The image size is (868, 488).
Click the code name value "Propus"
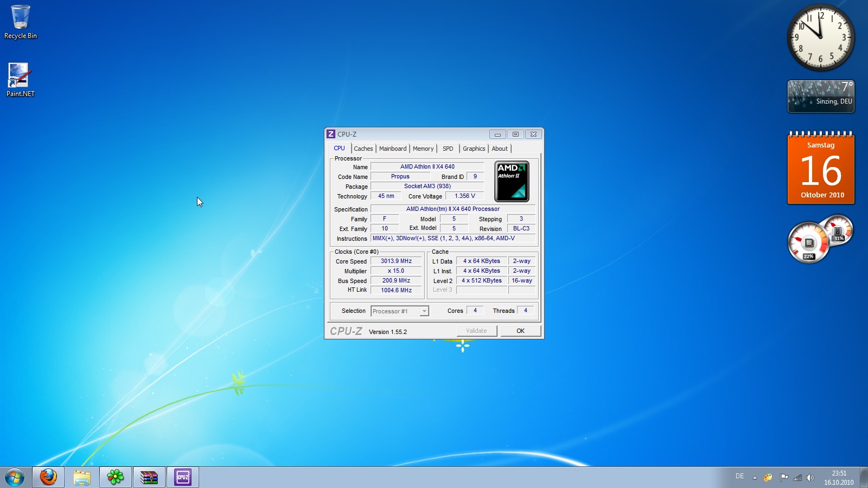pyautogui.click(x=400, y=176)
